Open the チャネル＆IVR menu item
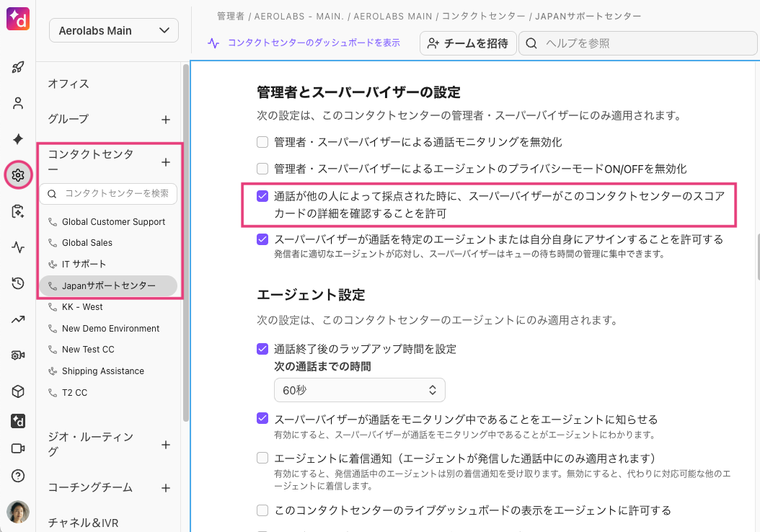 84,523
